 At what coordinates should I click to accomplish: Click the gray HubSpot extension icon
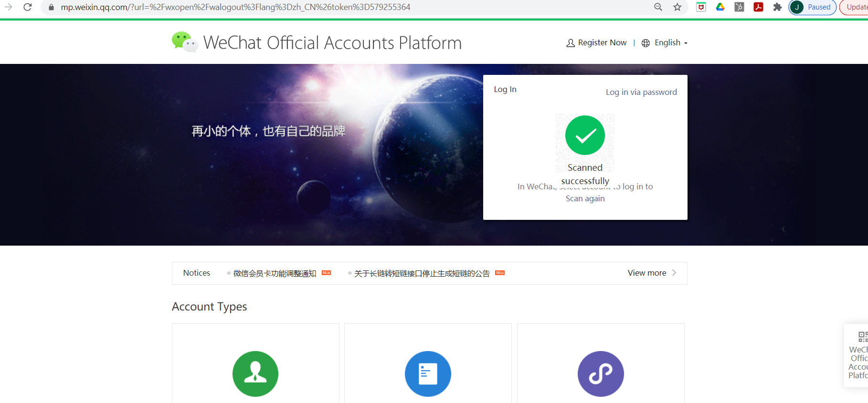(739, 7)
